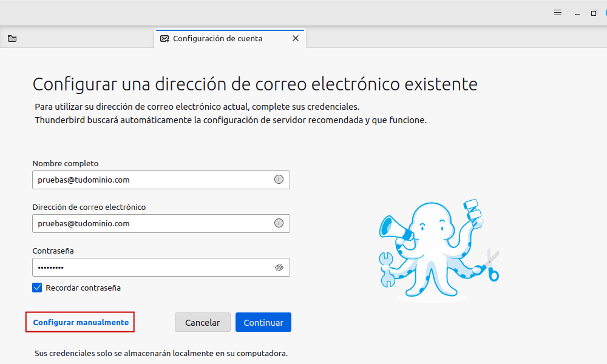Image resolution: width=607 pixels, height=364 pixels.
Task: Restore down the Thunderbird window
Action: click(594, 13)
